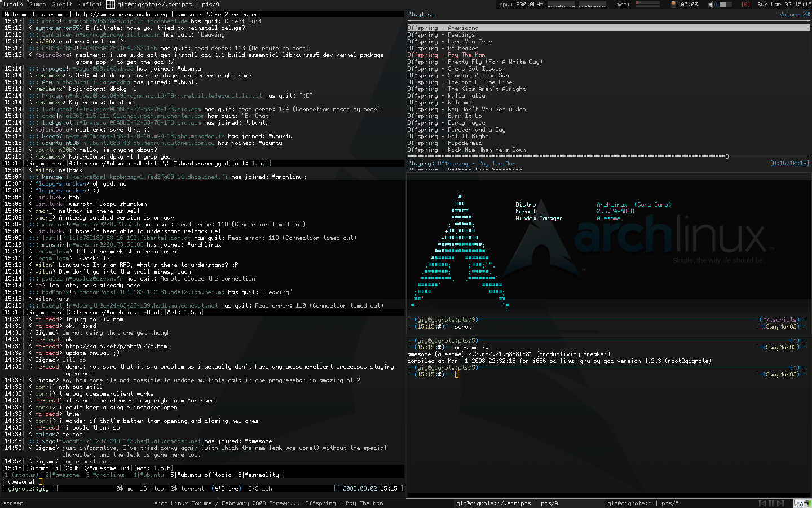Select 'Offspring - No Brakes' track
Viewport: 812px width, 508px height.
[443, 48]
